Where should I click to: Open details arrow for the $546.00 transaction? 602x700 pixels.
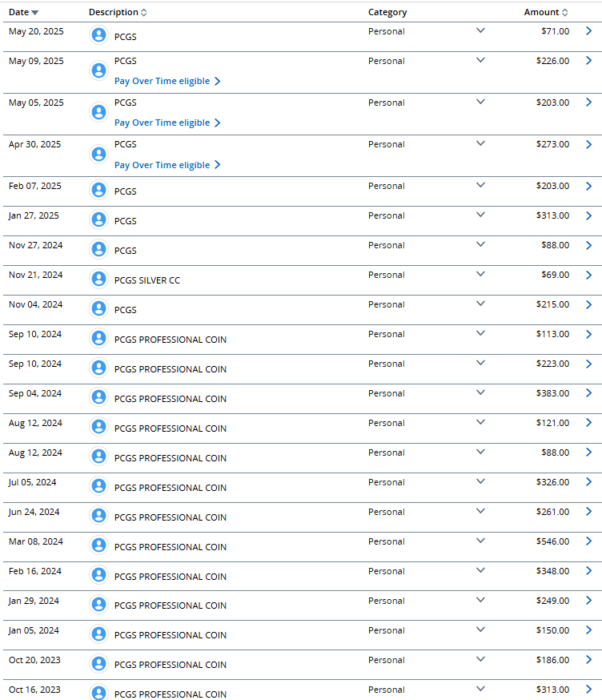point(588,541)
